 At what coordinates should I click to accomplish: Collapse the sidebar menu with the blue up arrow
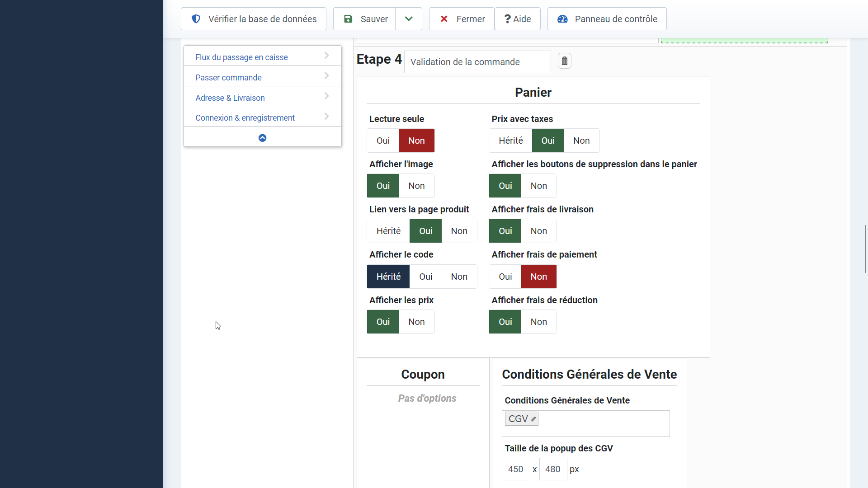[x=262, y=138]
